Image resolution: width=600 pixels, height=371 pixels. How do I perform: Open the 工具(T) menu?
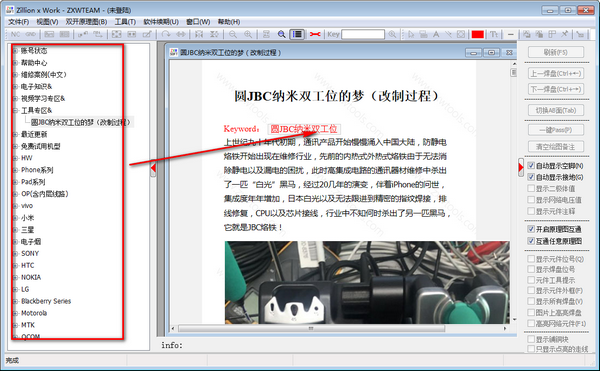125,22
